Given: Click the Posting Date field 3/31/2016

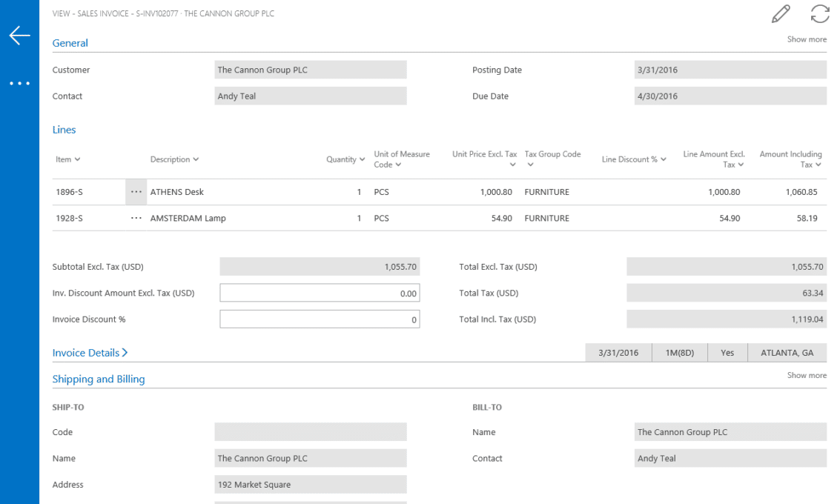Looking at the screenshot, I should click(731, 70).
